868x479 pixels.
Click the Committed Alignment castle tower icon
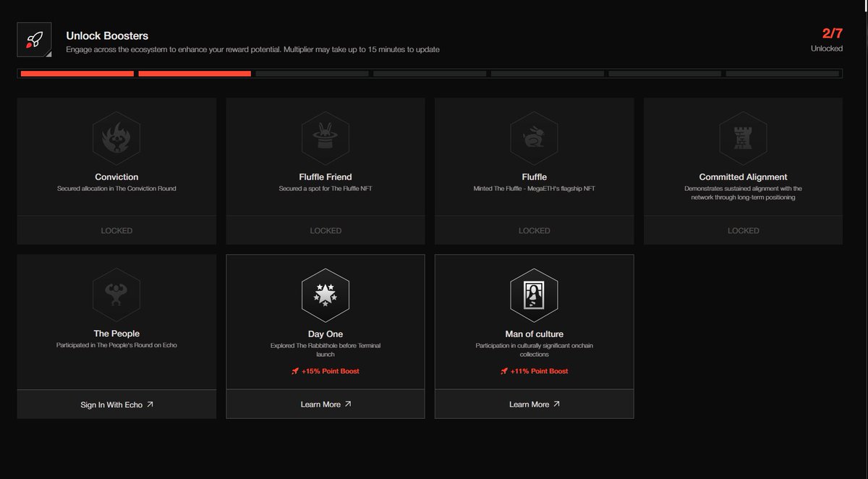pos(743,138)
